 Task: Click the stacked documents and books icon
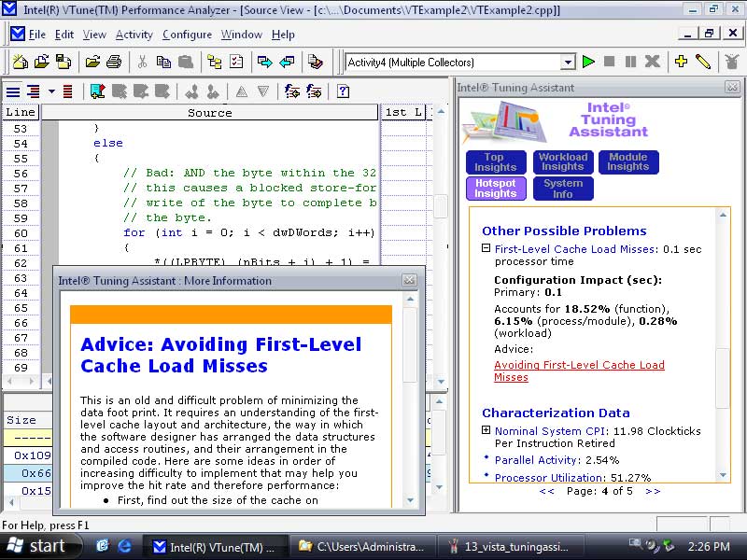coord(315,62)
